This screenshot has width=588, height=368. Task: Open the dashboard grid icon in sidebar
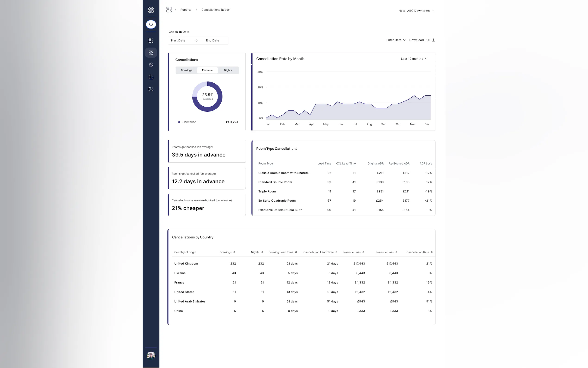coord(151,40)
